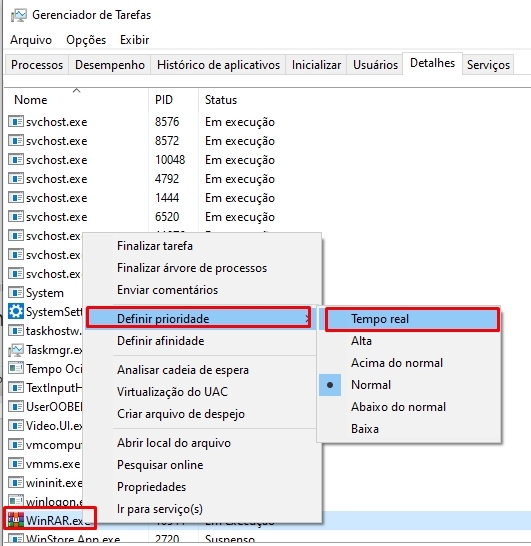Select Definir afinidade menu entry
Viewport: 531px width, 546px height.
202,341
